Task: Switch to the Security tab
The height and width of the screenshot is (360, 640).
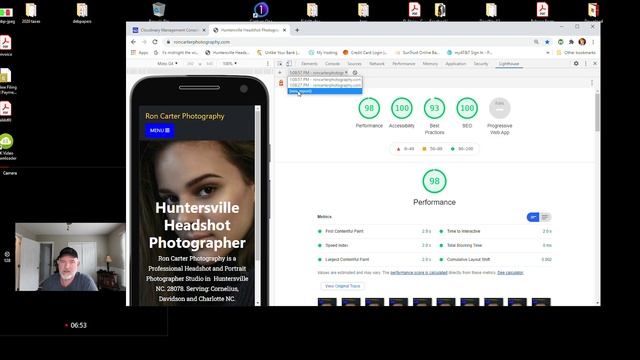Action: coord(481,64)
